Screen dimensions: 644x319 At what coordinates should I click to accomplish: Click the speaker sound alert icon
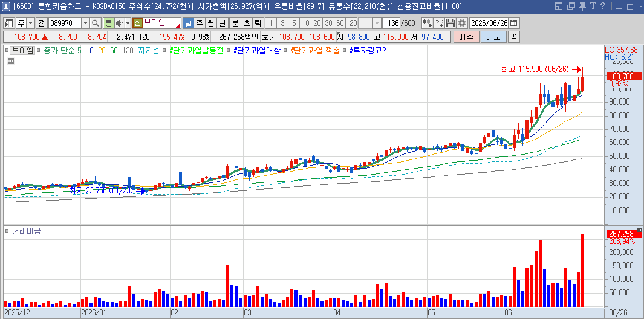pyautogui.click(x=120, y=23)
